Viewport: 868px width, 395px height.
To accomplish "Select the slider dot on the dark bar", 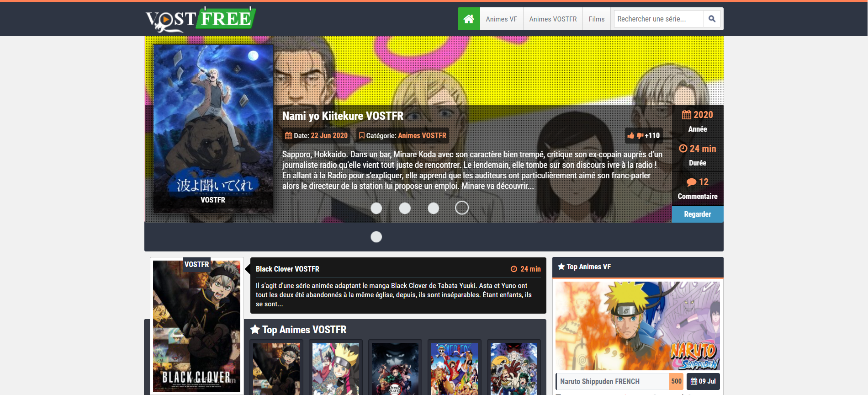I will [376, 237].
